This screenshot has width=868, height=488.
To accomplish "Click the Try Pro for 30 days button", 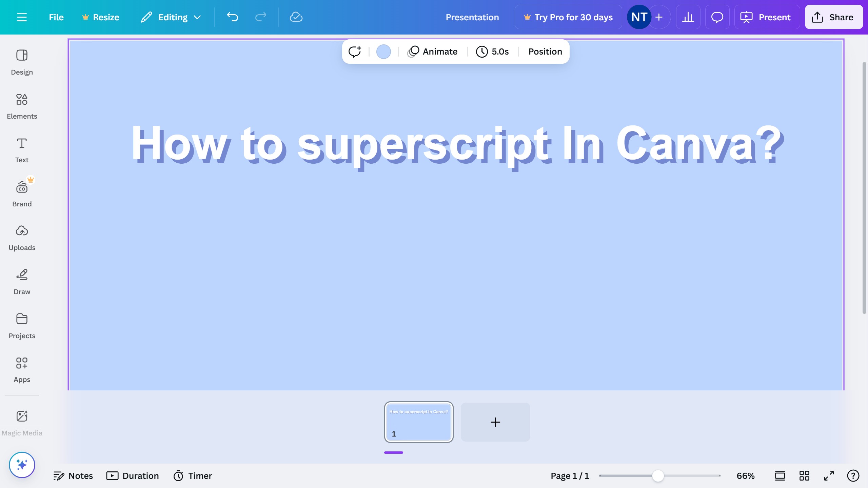I will tap(568, 17).
